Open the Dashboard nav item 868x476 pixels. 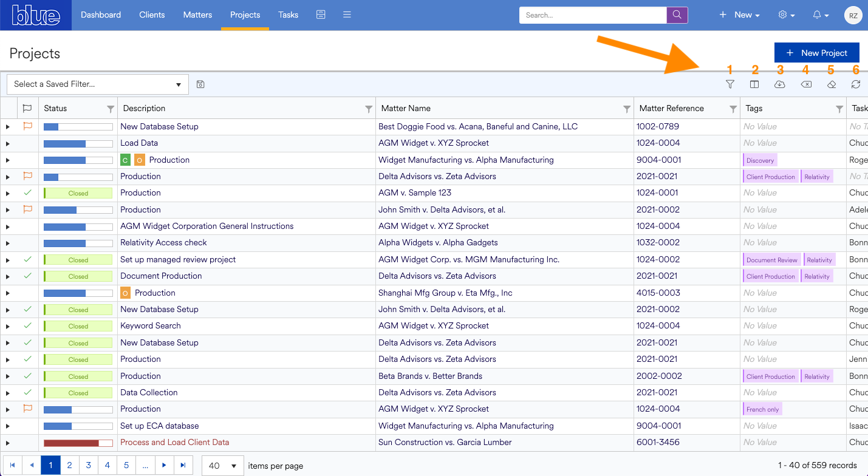tap(101, 15)
